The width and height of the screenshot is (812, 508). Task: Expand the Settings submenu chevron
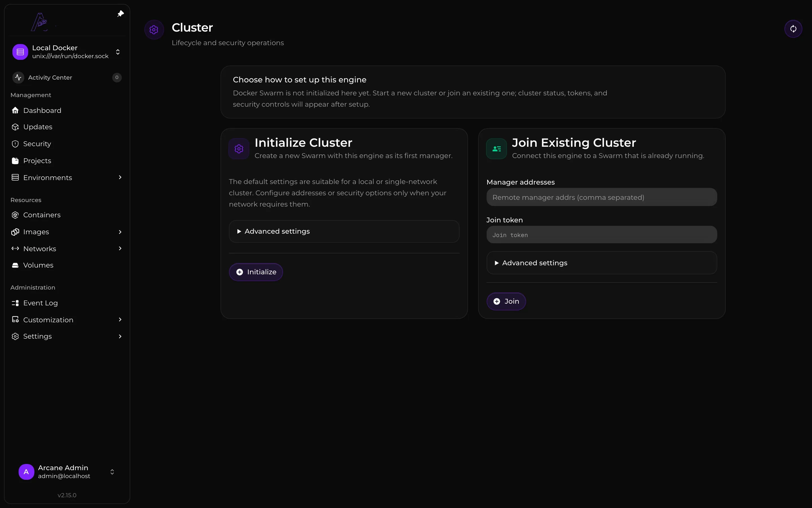(120, 336)
